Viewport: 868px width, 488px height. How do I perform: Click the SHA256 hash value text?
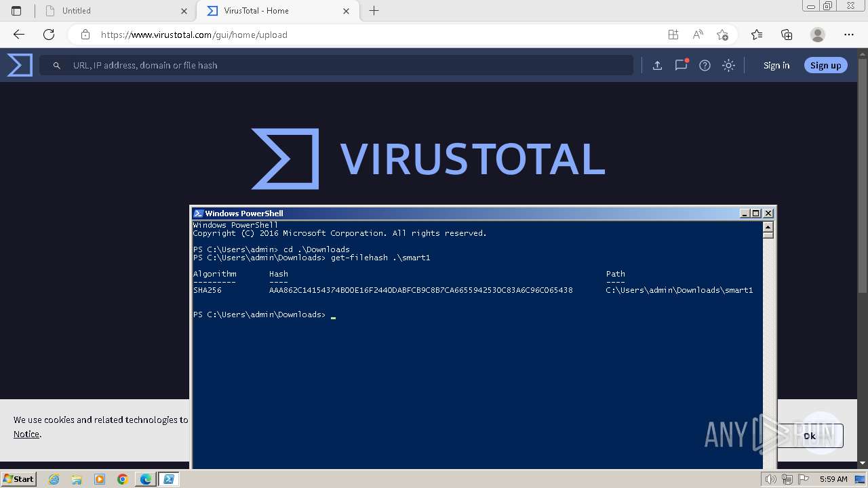(x=421, y=290)
